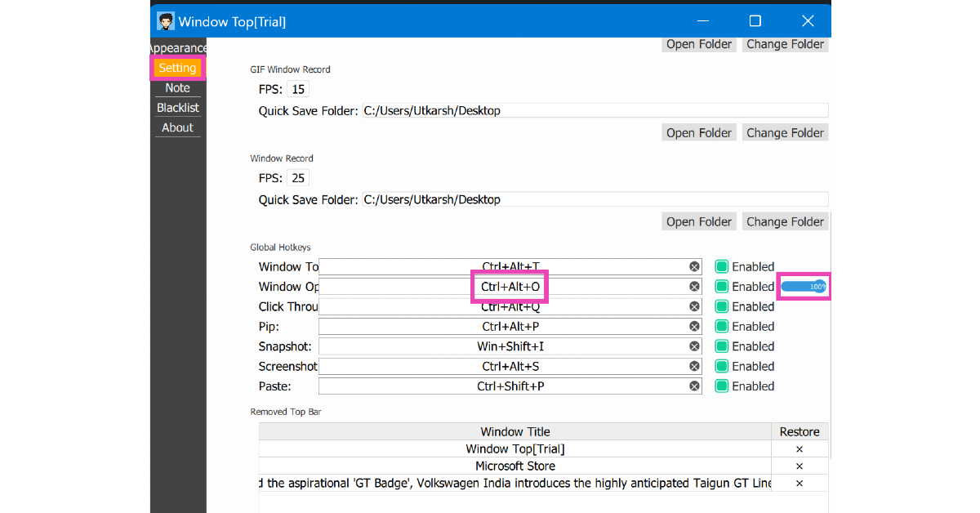Clear the Window Opacity hotkey with X icon

(694, 287)
